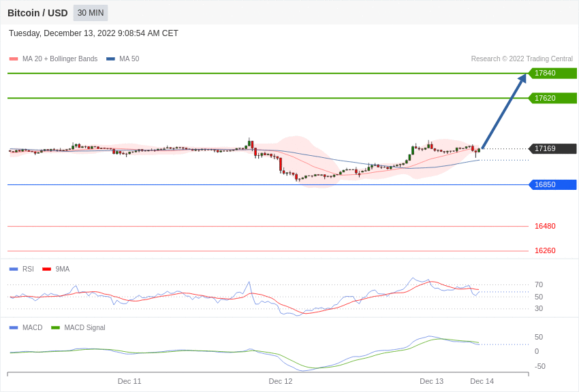Click the blue RSI legend swatch

coord(14,269)
